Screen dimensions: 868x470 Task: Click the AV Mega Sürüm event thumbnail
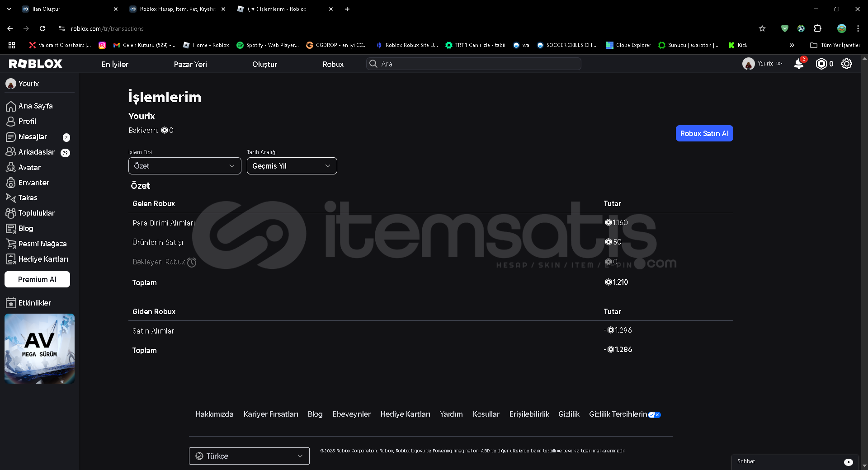[39, 349]
